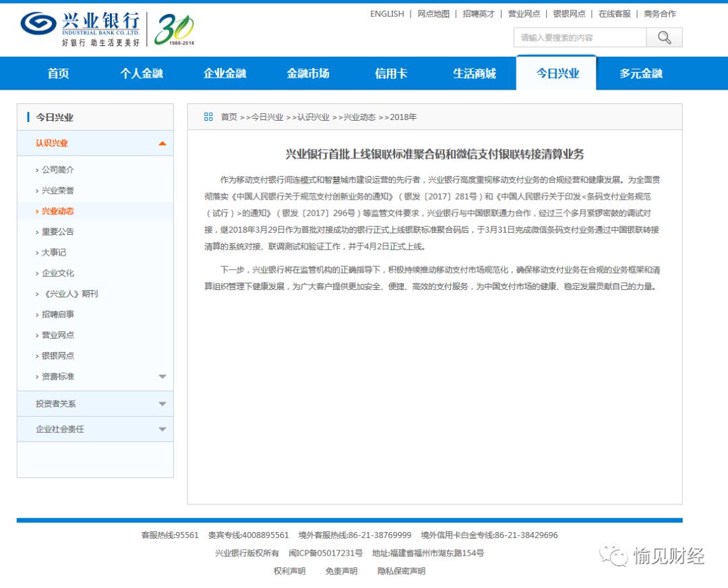728x588 pixels.
Task: Click the 客服热线:95561 footer text
Action: 170,535
